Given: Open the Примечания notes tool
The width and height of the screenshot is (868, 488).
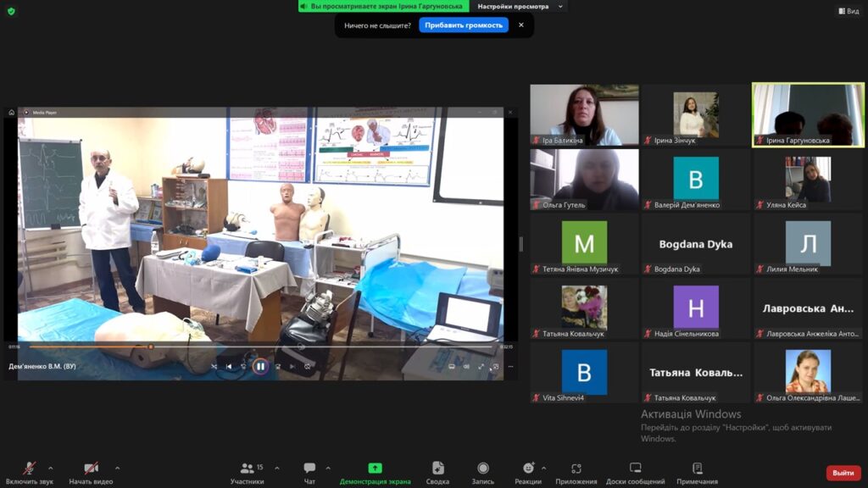Looking at the screenshot, I should [697, 470].
